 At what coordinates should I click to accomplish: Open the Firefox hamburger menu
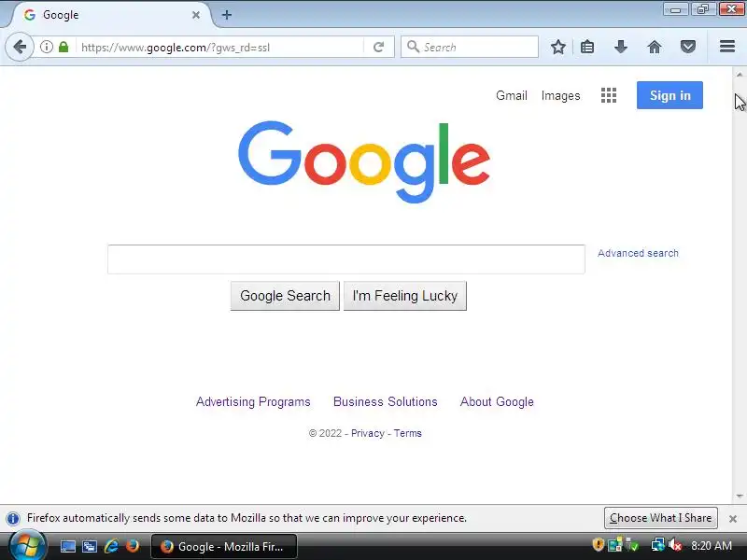click(x=727, y=47)
